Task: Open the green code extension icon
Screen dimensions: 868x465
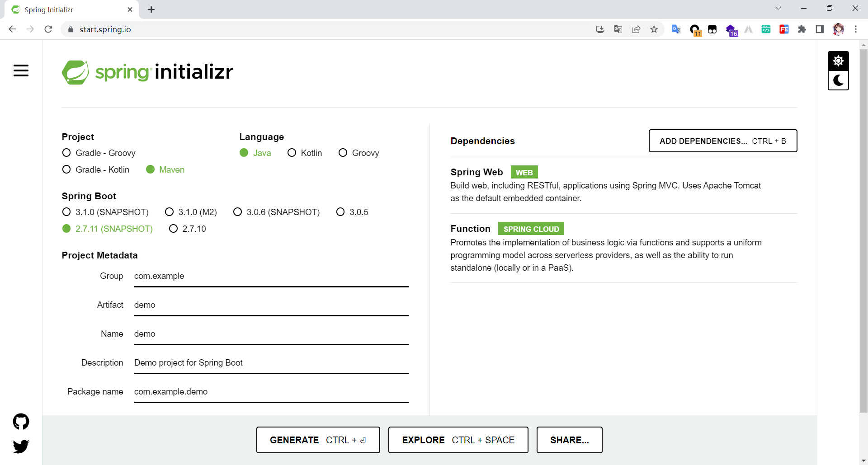Action: pyautogui.click(x=766, y=29)
